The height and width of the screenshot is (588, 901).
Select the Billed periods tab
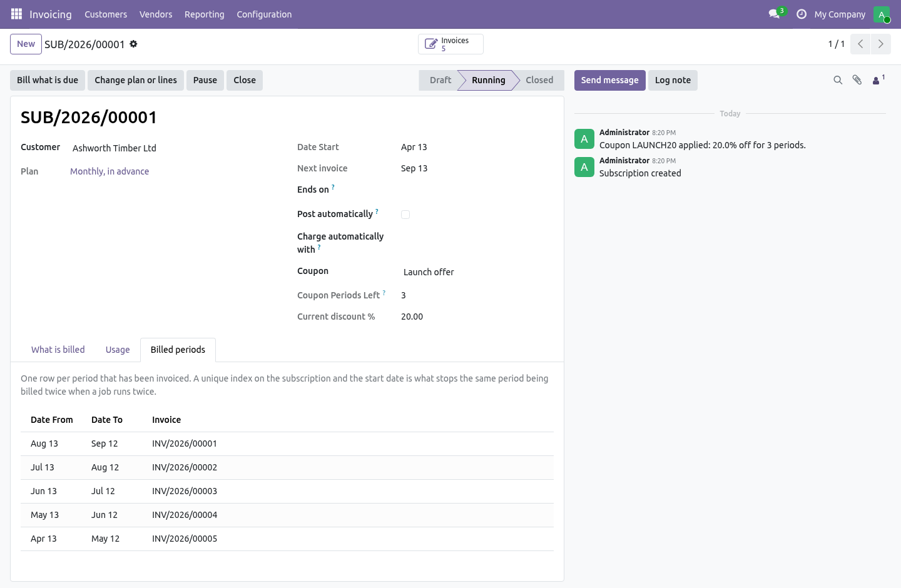coord(178,350)
